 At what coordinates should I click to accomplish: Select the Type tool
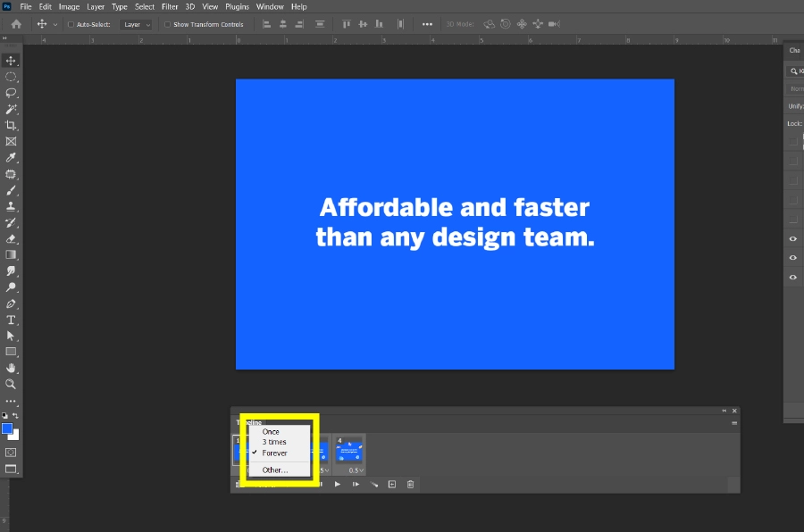tap(12, 319)
